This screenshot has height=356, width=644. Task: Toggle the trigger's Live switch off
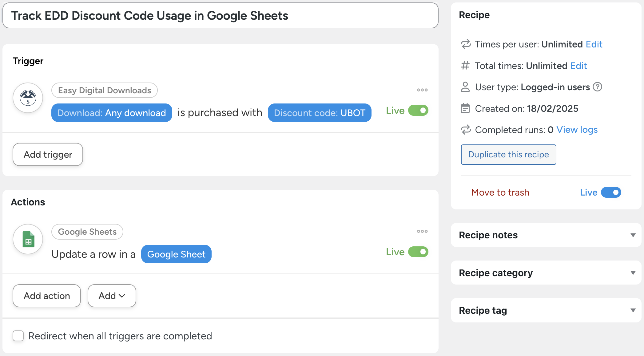point(418,111)
